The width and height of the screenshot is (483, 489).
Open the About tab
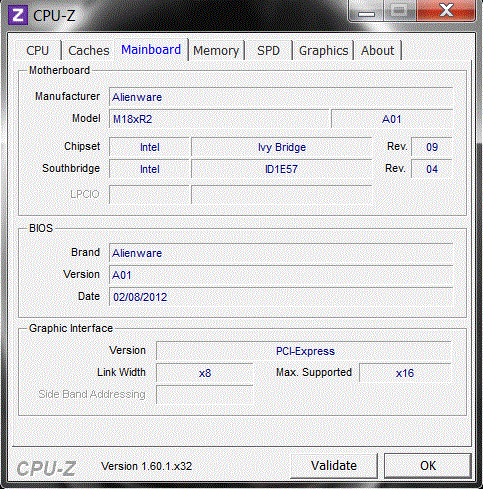click(x=378, y=51)
